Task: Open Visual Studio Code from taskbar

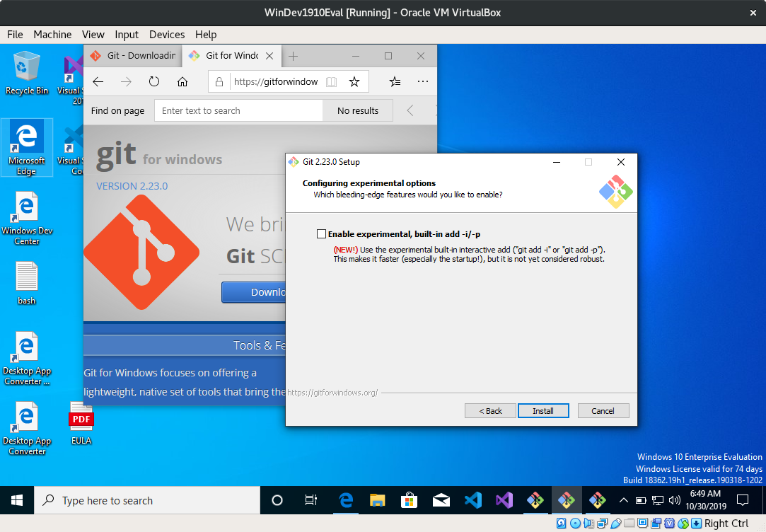Action: pos(472,500)
